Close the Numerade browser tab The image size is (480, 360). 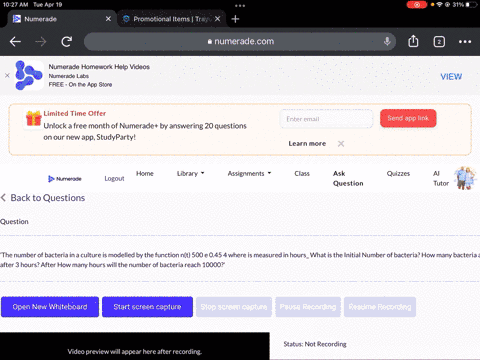coord(108,19)
